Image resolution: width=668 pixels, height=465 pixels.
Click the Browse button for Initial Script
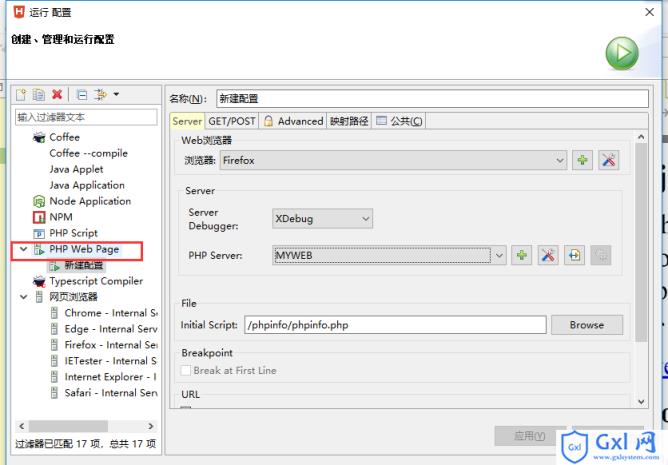click(586, 324)
